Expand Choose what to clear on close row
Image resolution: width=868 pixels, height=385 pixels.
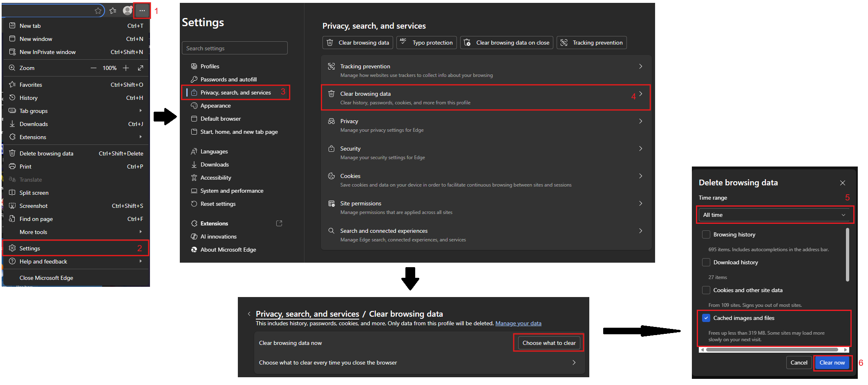[x=419, y=362]
